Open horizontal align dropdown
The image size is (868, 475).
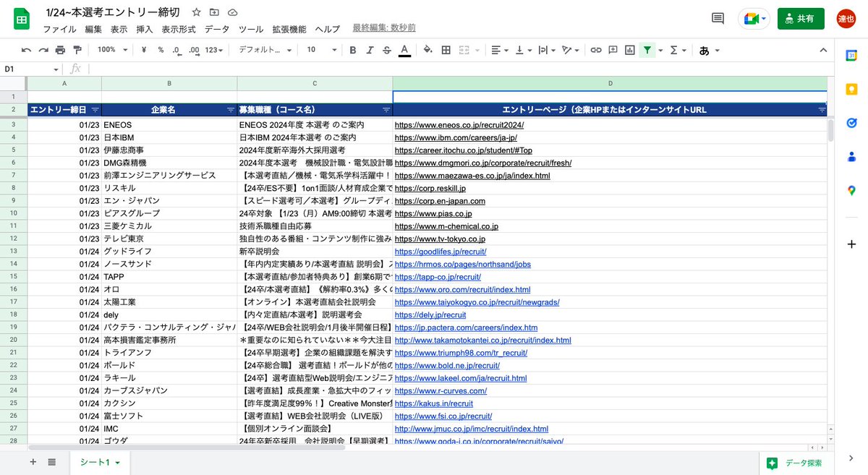point(500,50)
